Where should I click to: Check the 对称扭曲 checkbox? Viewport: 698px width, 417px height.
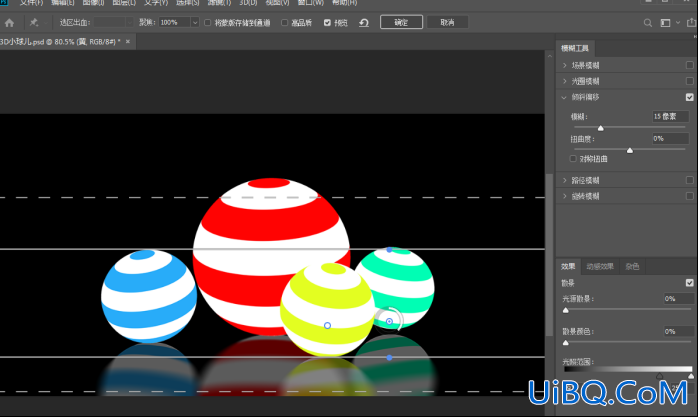coord(573,159)
